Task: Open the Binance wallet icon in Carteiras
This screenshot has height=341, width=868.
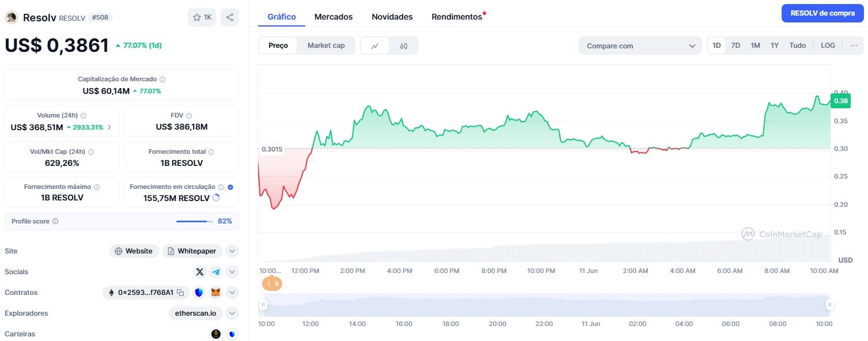Action: (216, 334)
